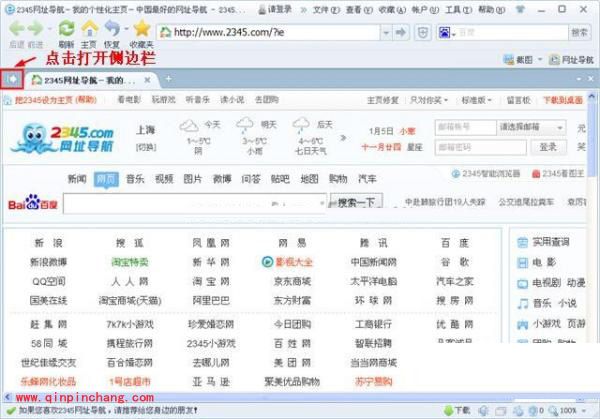Close the 2345网址导航 tab
Viewport: 600px width, 419px height.
(147, 80)
